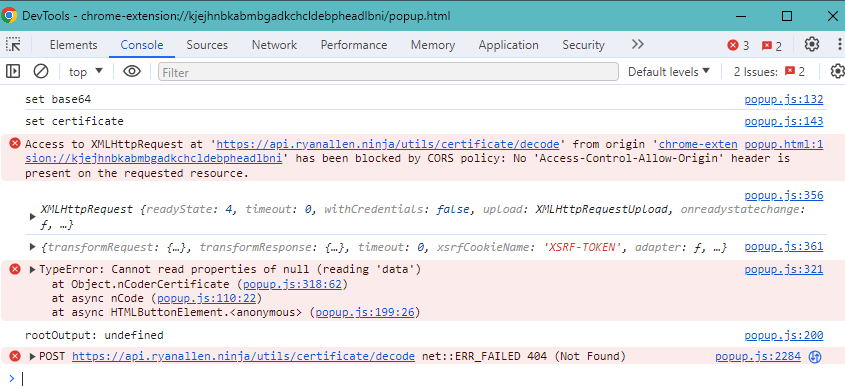This screenshot has width=845, height=389.
Task: Click the 2 Issues button
Action: click(x=769, y=72)
